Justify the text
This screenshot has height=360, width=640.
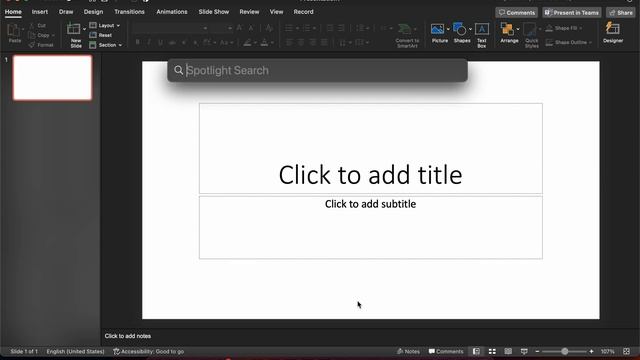pyautogui.click(x=324, y=42)
